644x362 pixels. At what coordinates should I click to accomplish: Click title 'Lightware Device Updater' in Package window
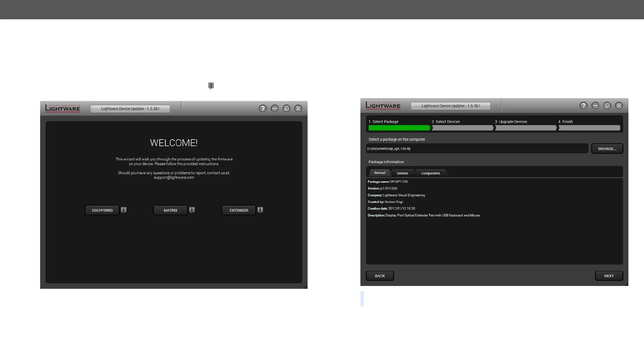click(451, 106)
